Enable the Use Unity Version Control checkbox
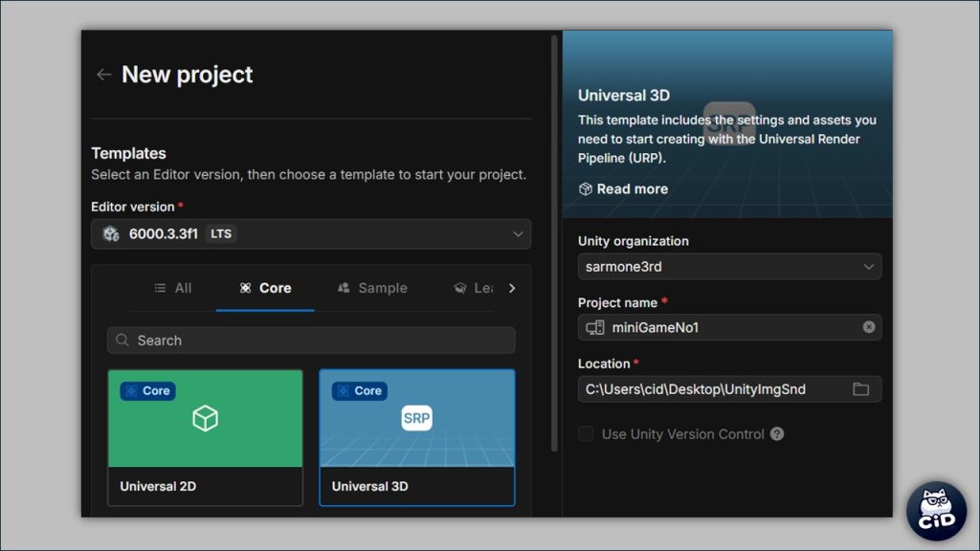The image size is (980, 551). pos(586,434)
